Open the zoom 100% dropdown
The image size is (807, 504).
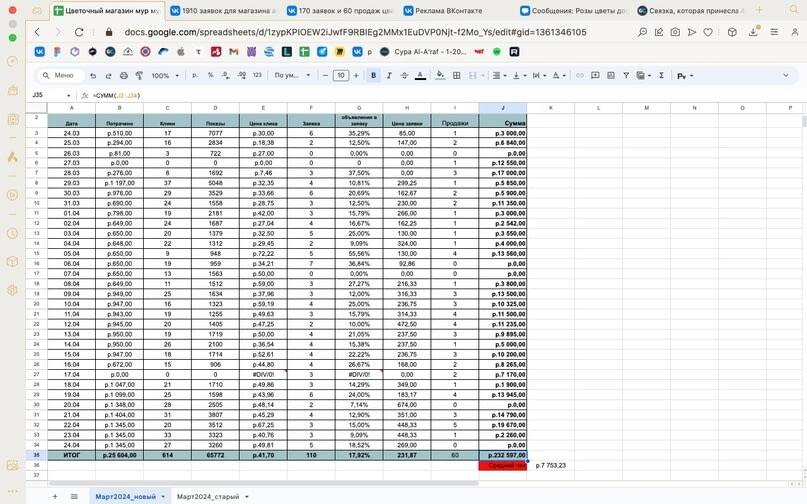[x=163, y=75]
